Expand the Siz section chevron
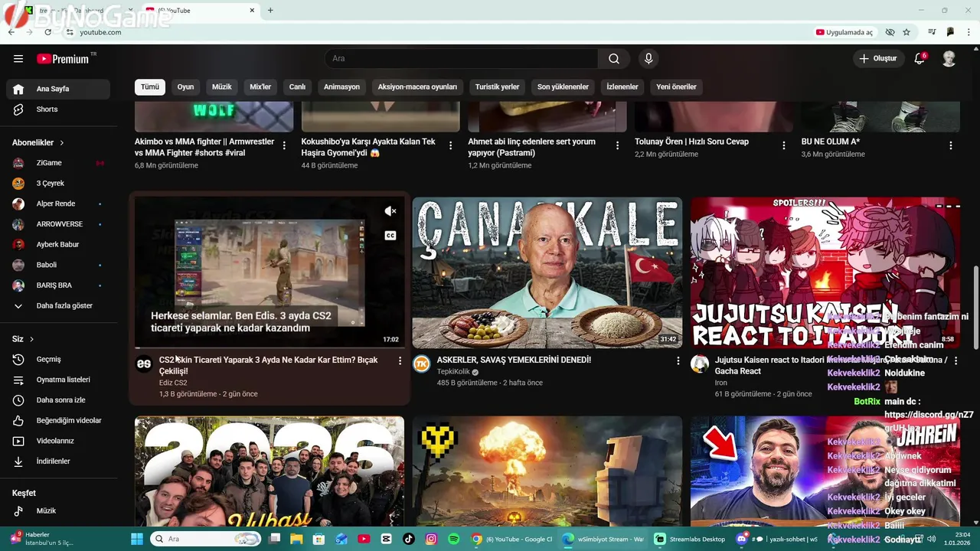 coord(31,339)
